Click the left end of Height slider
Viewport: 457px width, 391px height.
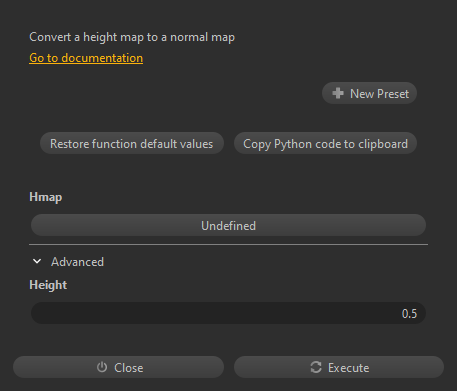point(37,313)
